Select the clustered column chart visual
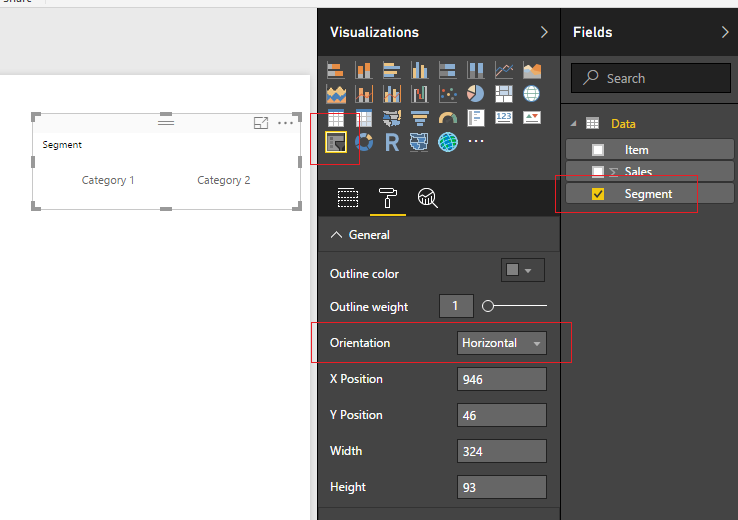Screen dimensions: 738x520 coord(419,71)
